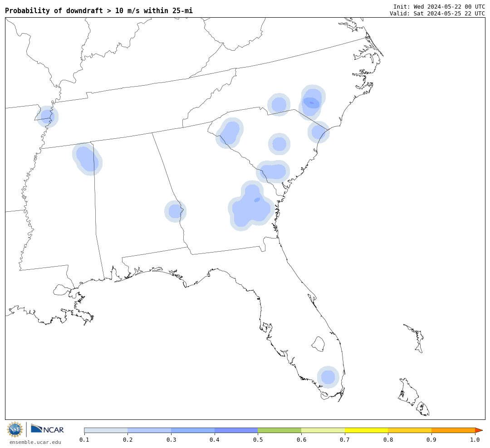The image size is (490, 448).
Task: Click the large probability blob in southeast Georgia
Action: 251,206
